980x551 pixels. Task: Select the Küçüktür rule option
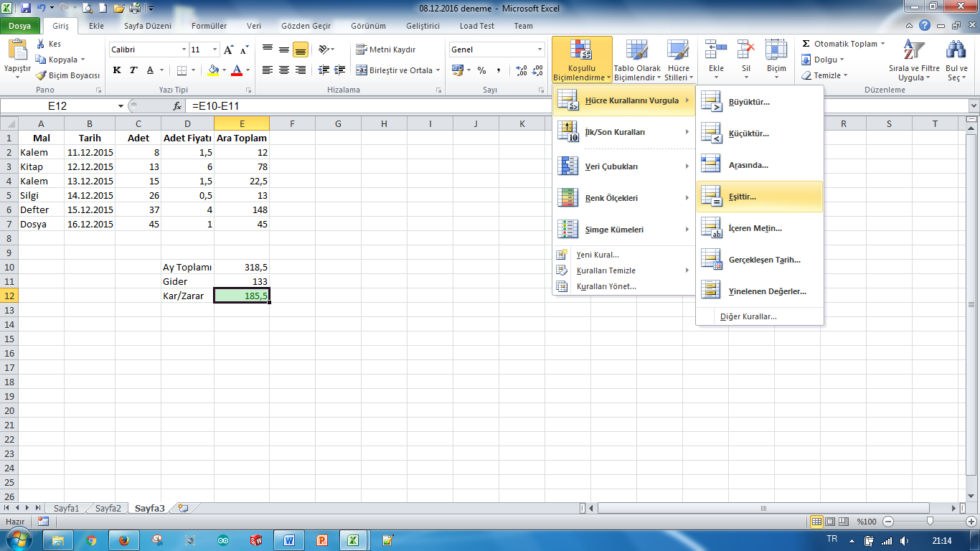760,133
